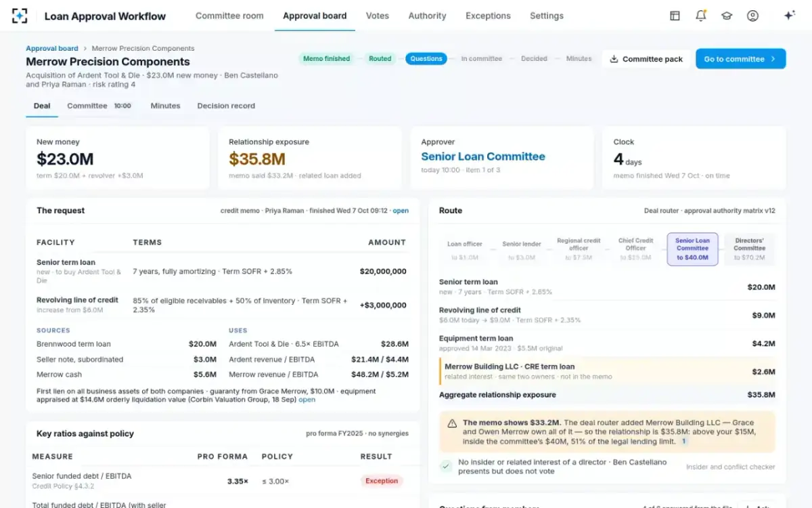Click Revolving line +$3,000,000 amount
812x508 pixels.
click(382, 305)
